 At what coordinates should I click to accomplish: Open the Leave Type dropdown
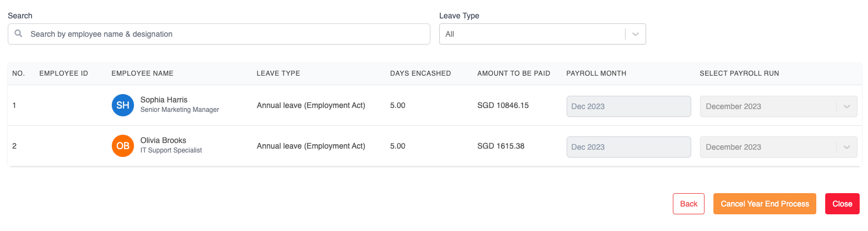click(534, 34)
